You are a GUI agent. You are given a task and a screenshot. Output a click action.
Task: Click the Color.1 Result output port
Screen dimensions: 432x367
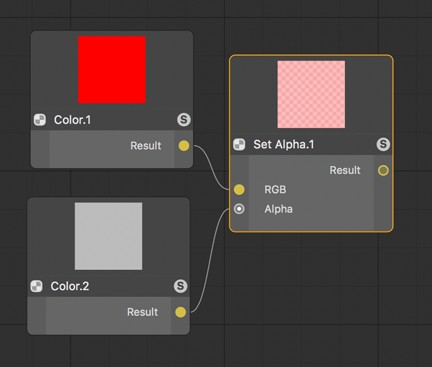[184, 146]
